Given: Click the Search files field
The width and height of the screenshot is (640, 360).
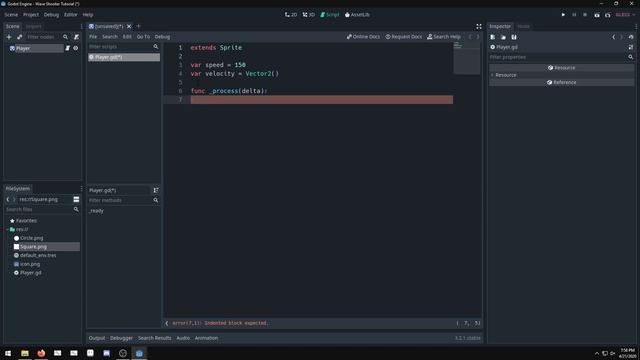Looking at the screenshot, I should click(x=42, y=209).
